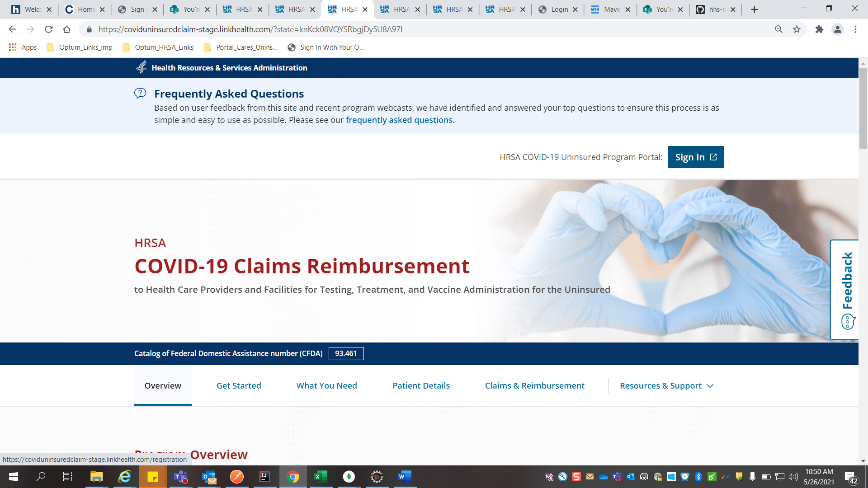Open the Chrome three-dot menu

click(855, 29)
